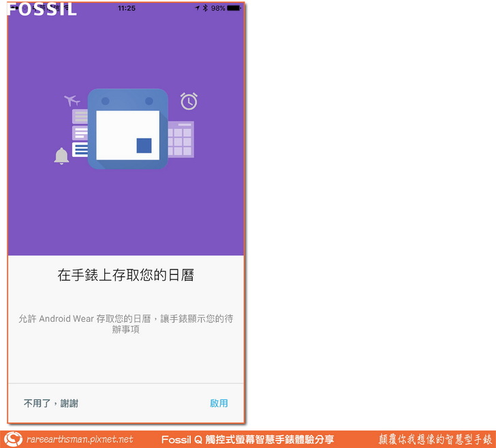The height and width of the screenshot is (448, 496).
Task: Click the battery icon in status bar
Action: (x=234, y=8)
